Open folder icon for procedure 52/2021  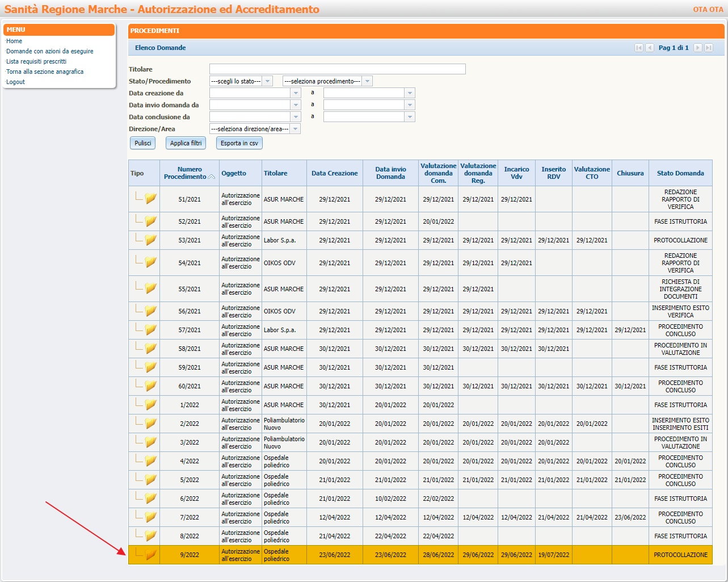150,221
